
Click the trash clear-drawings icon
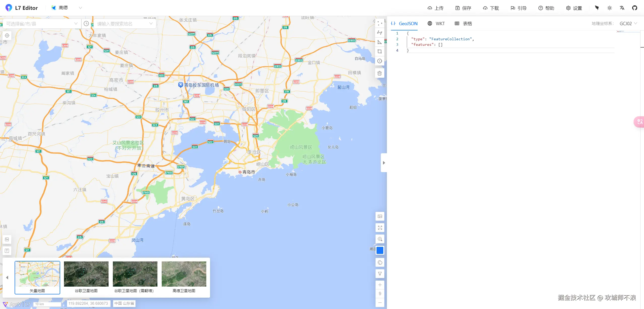pos(380,73)
